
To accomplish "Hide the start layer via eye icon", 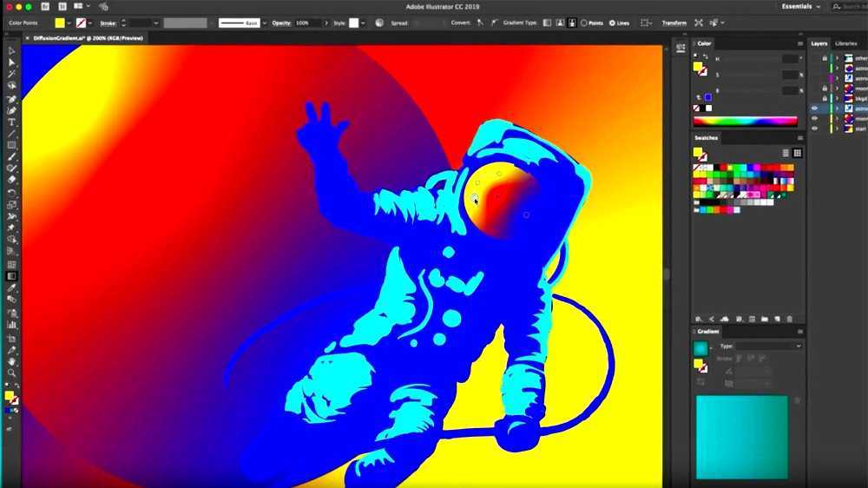I will tap(814, 129).
